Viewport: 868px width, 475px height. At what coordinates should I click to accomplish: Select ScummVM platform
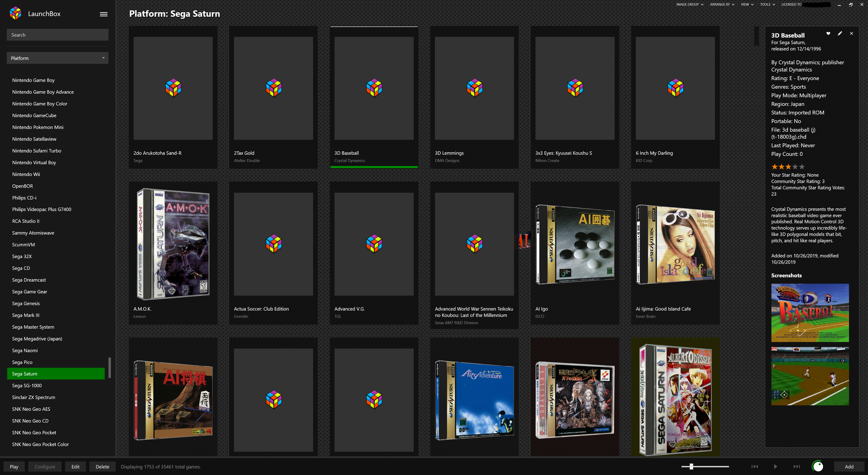[x=23, y=245]
